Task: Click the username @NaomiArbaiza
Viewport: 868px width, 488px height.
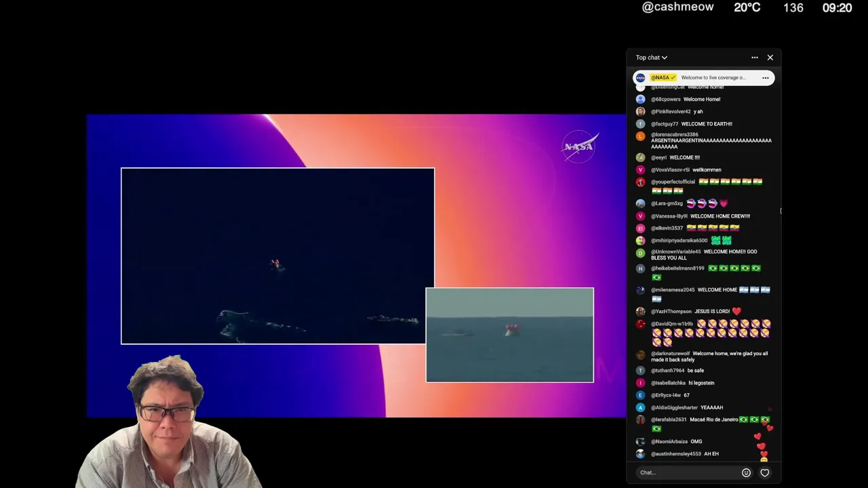Action: point(669,442)
